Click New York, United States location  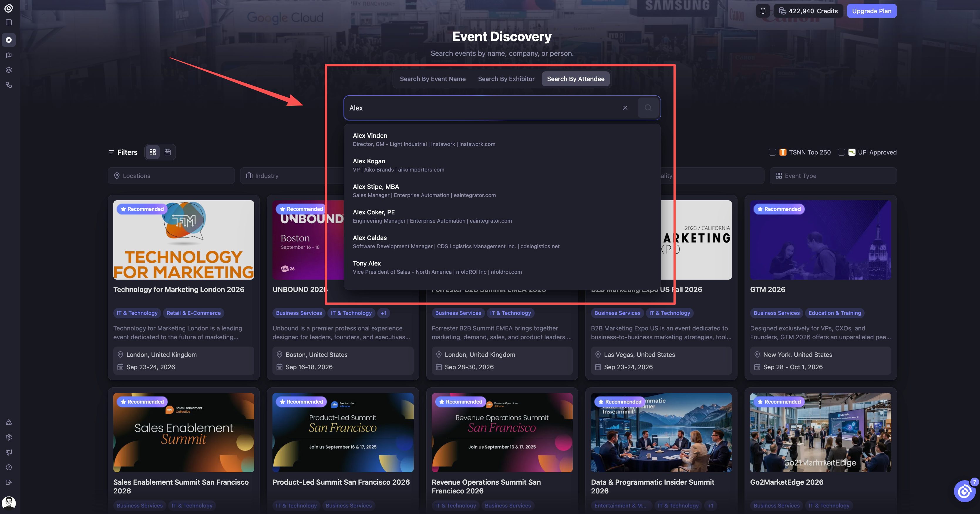point(798,355)
